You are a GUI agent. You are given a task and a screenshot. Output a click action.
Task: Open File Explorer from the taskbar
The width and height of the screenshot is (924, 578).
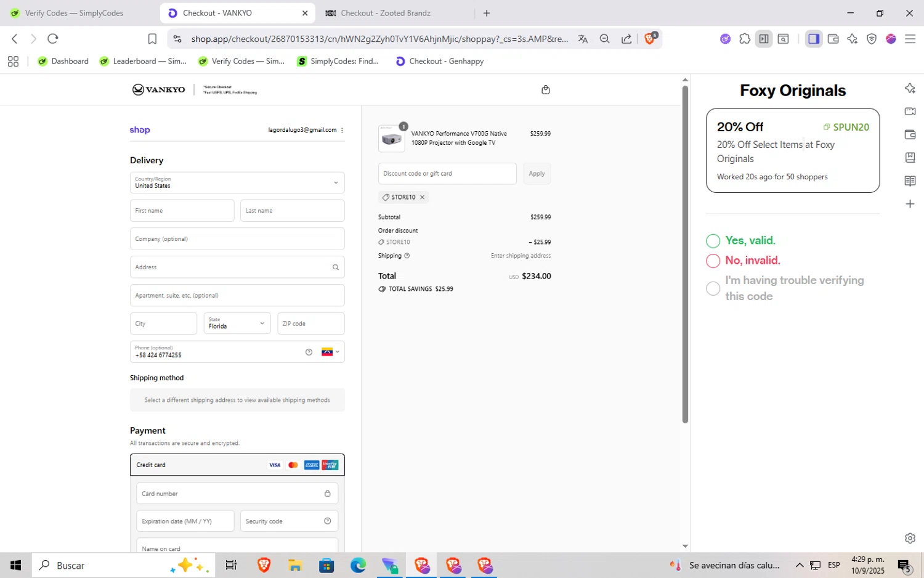pos(294,566)
